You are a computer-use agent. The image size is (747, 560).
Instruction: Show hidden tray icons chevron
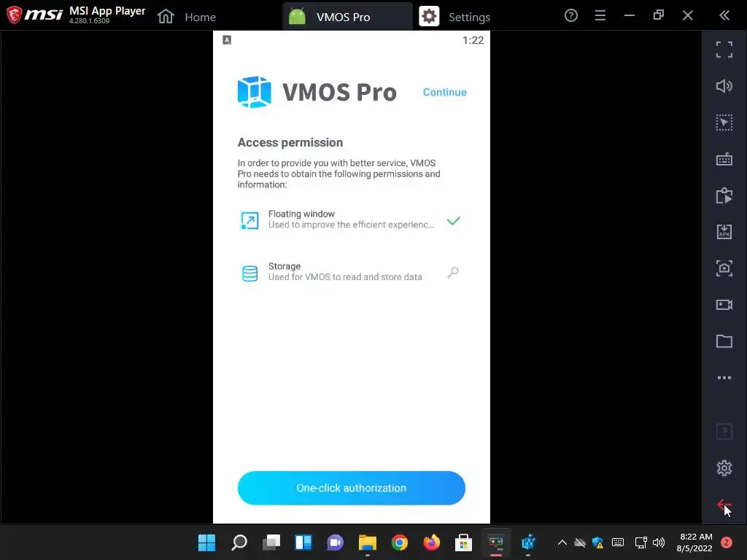pos(562,542)
